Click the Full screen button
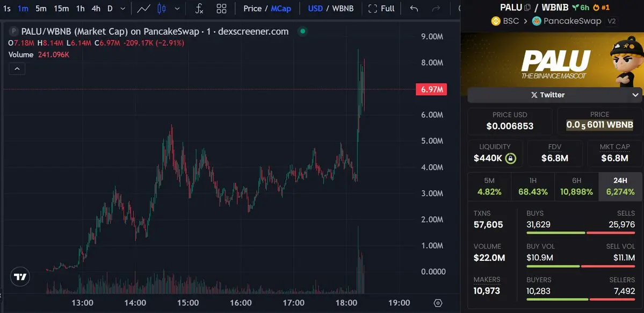Viewport: 644px width, 313px height. (x=381, y=9)
